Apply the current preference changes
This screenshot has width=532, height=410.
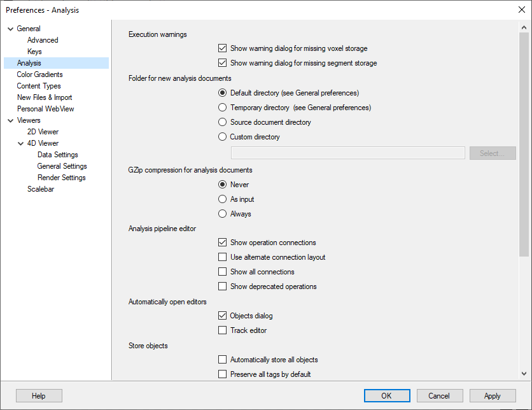(x=493, y=395)
